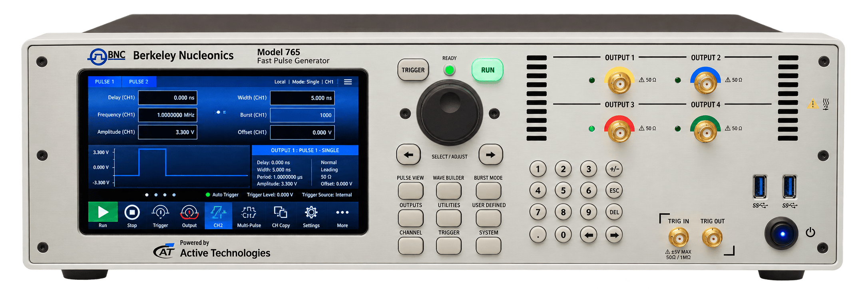Select the Burst (CH1) 1000 field

[303, 115]
